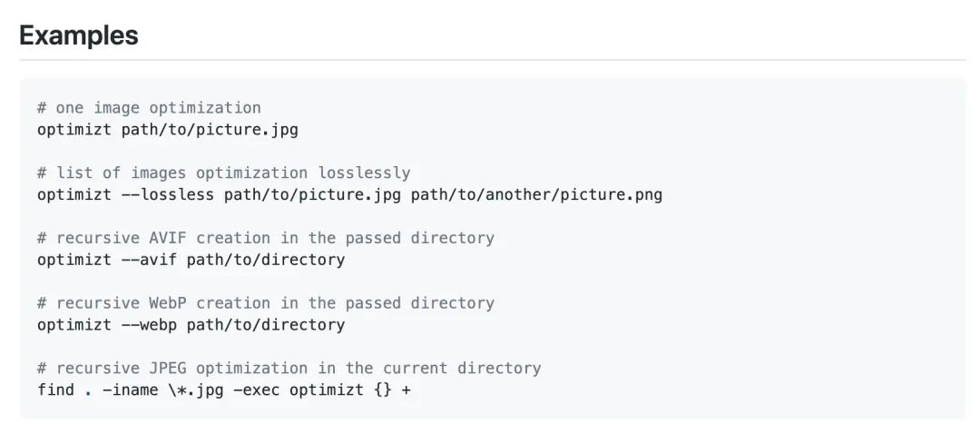Click the "one image optimization" comment line

pos(149,107)
